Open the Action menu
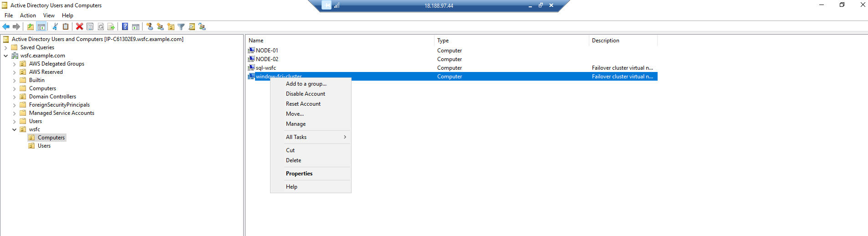The width and height of the screenshot is (868, 236). [28, 15]
